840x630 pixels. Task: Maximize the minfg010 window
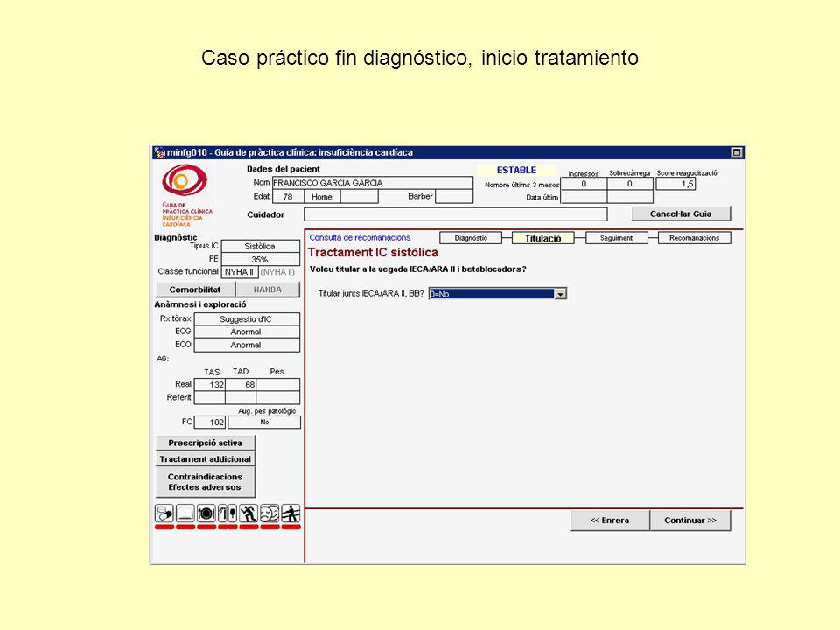tap(737, 152)
